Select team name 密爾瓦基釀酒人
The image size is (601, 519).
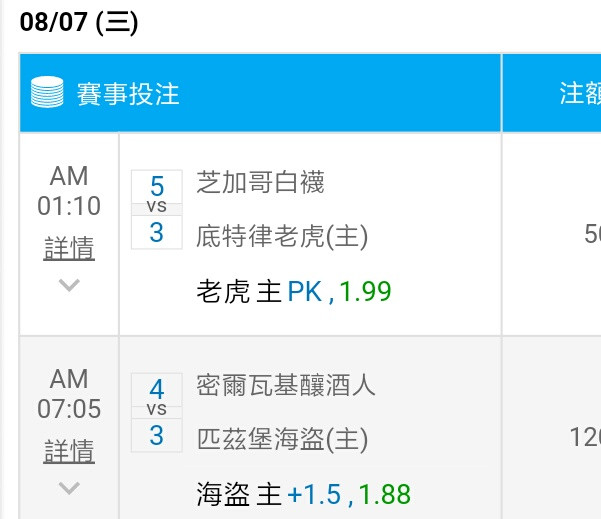pyautogui.click(x=286, y=385)
